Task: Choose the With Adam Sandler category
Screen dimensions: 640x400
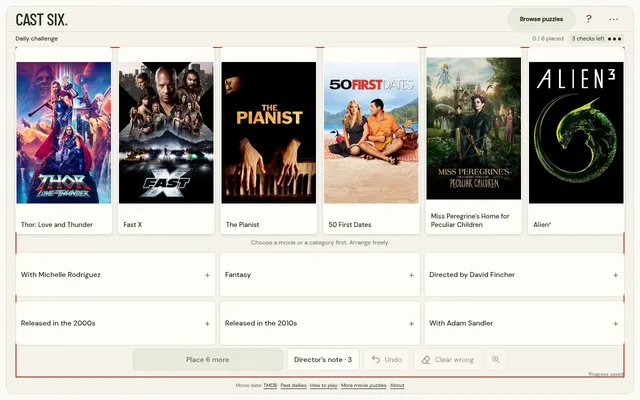Action: click(x=524, y=323)
